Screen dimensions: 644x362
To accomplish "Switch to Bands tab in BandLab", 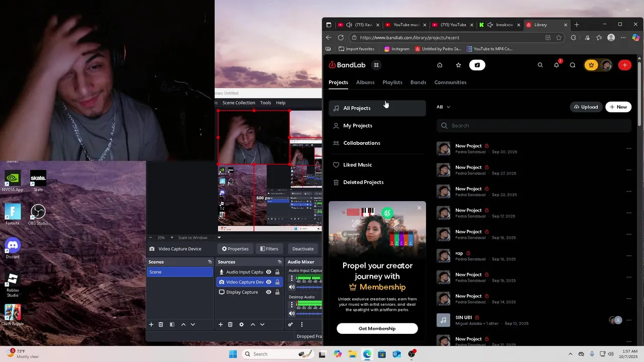I will pos(418,82).
